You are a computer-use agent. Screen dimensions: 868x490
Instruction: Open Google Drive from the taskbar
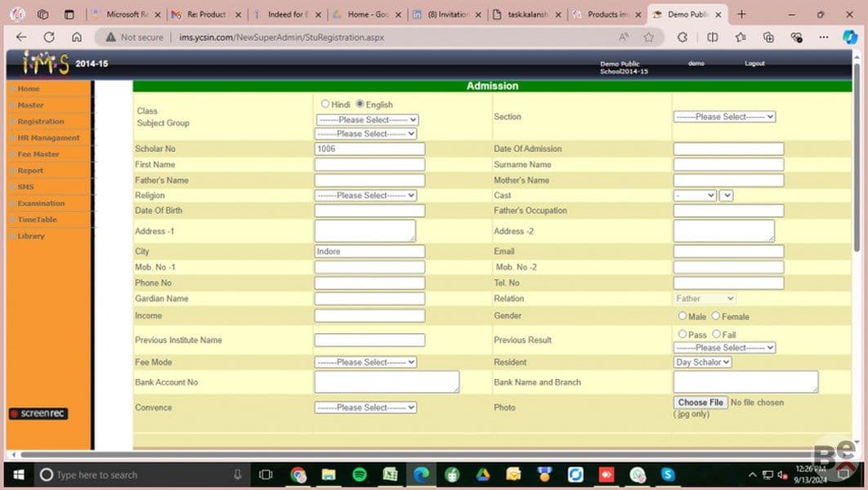(x=483, y=474)
